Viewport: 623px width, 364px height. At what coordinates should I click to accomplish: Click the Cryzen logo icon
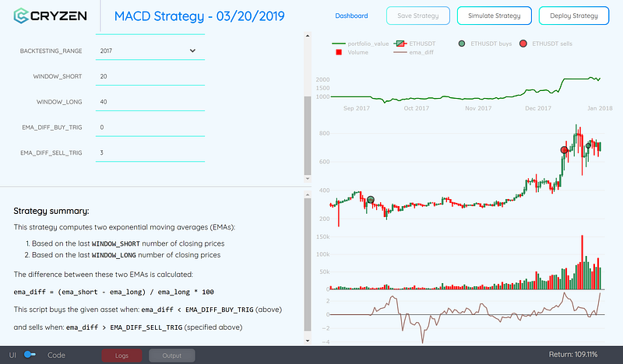[21, 16]
